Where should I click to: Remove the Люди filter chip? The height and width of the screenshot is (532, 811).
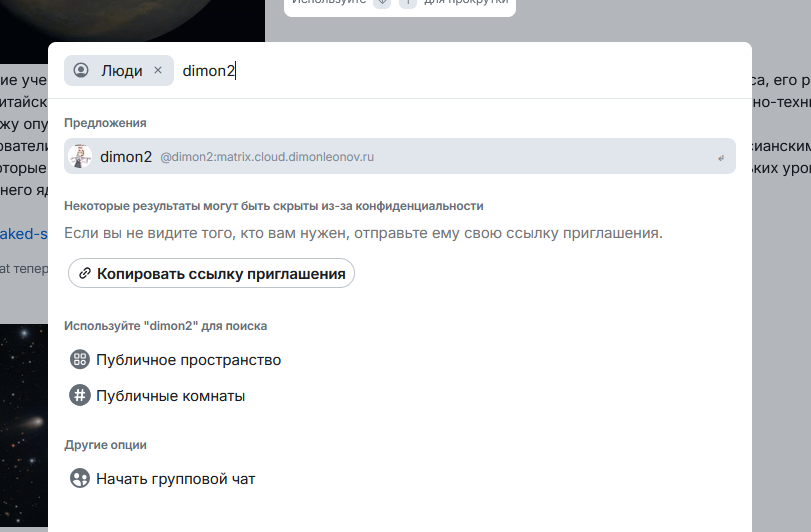(158, 71)
